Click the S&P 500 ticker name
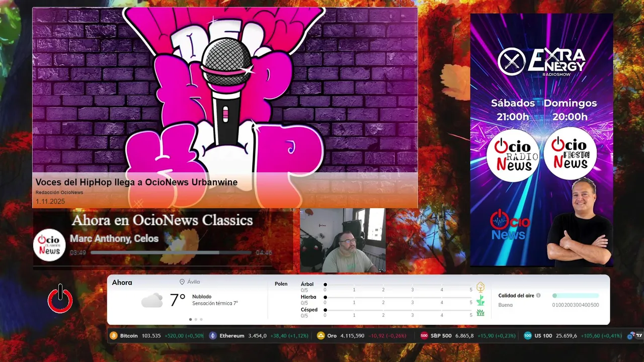This screenshot has width=644, height=362. (x=441, y=335)
